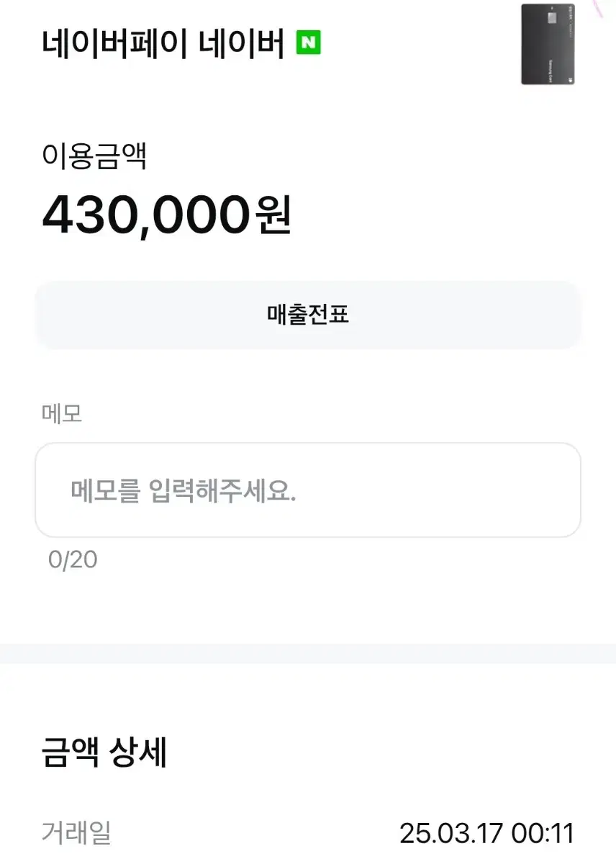Open the 매출전표 sales slip button
Image resolution: width=616 pixels, height=864 pixels.
[308, 315]
